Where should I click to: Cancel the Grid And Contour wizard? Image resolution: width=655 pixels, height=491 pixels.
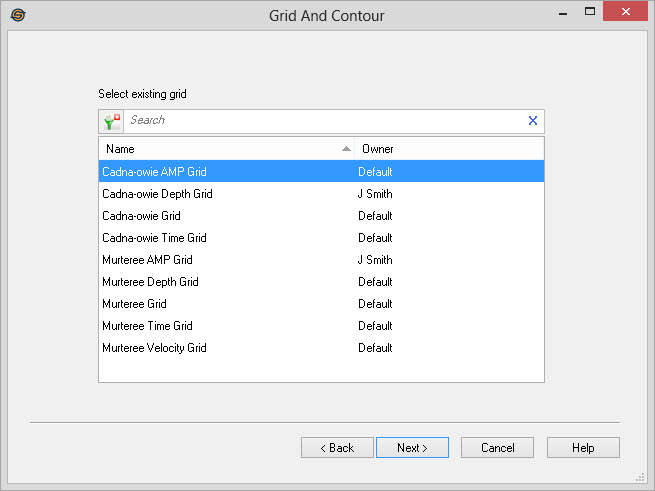click(x=497, y=448)
